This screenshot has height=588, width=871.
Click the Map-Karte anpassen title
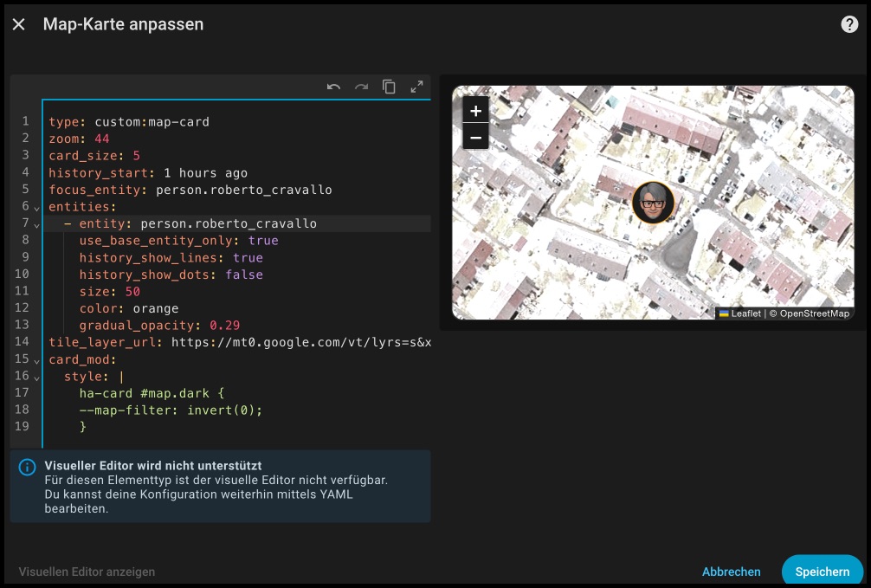[123, 24]
